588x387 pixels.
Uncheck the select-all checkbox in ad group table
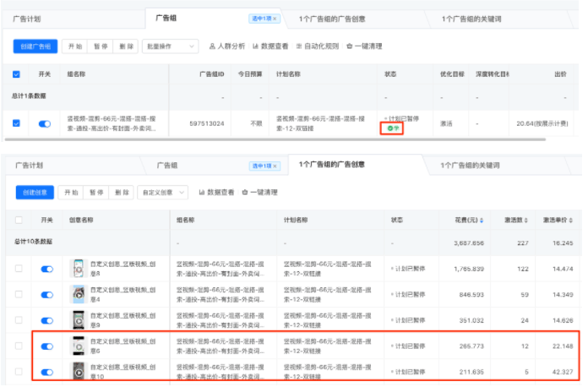(16, 74)
